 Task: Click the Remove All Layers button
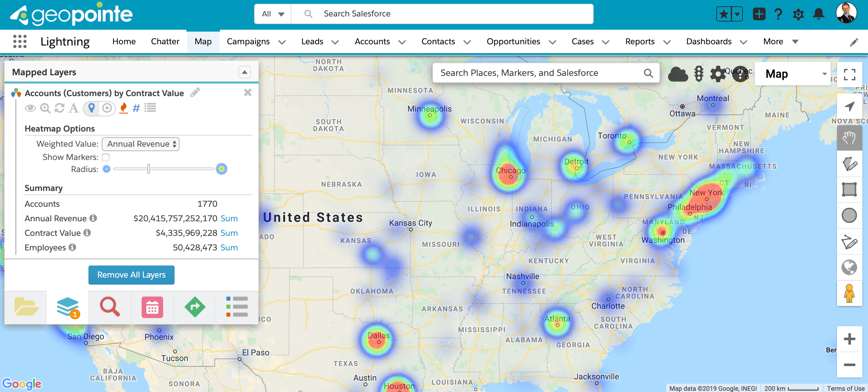pyautogui.click(x=131, y=275)
